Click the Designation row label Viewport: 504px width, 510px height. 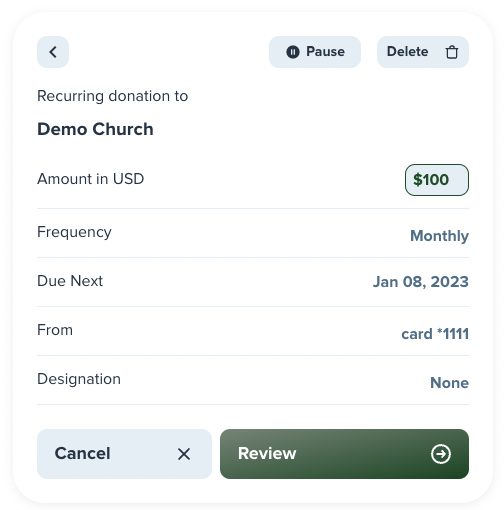79,379
